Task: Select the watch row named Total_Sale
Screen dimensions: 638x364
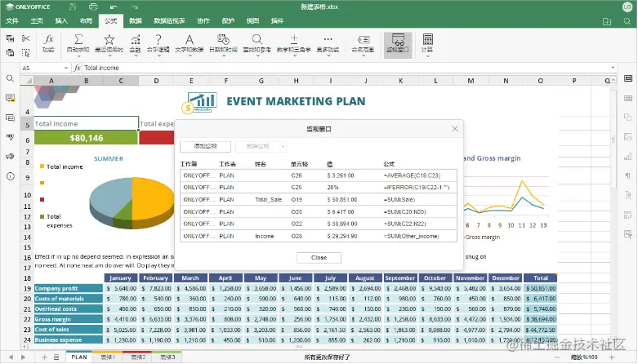Action: pos(319,200)
